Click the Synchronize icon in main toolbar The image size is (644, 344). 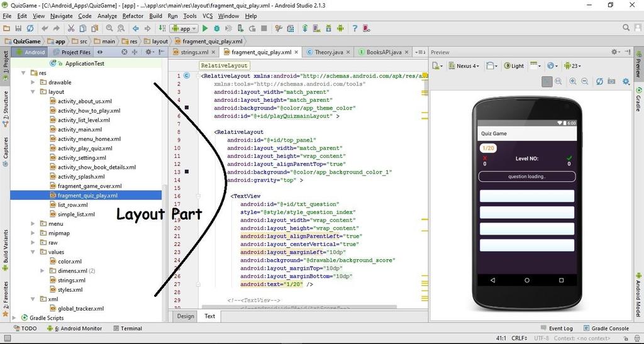point(30,28)
